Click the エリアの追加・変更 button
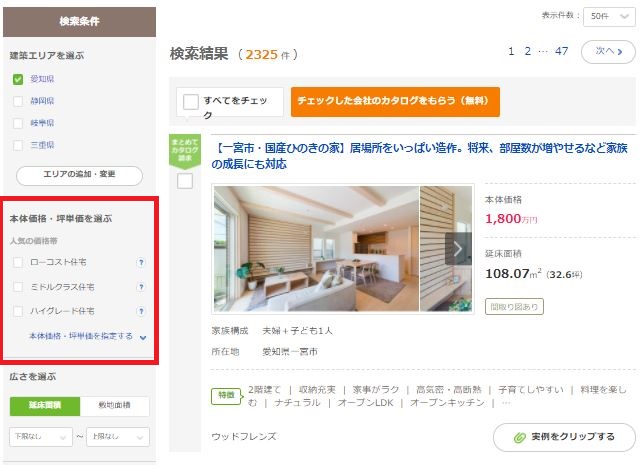 click(79, 175)
